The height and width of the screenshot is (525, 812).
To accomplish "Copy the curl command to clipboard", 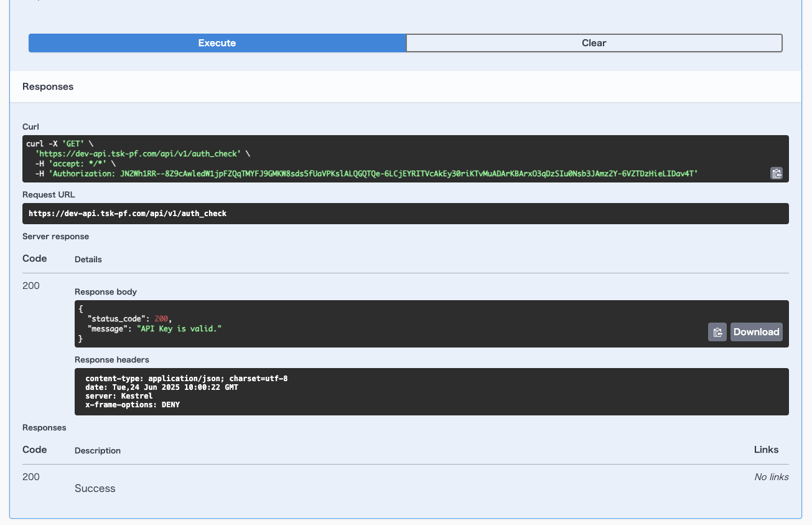I will click(x=777, y=173).
